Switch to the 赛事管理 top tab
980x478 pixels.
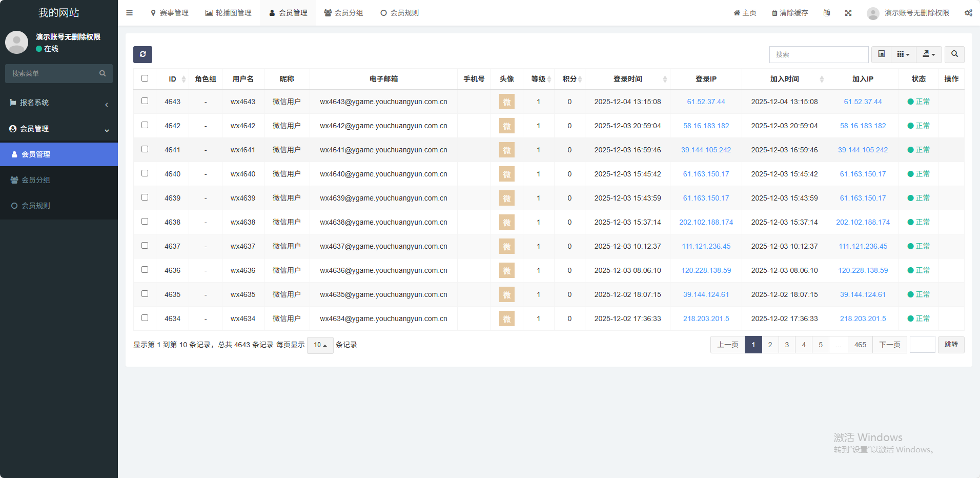click(170, 13)
